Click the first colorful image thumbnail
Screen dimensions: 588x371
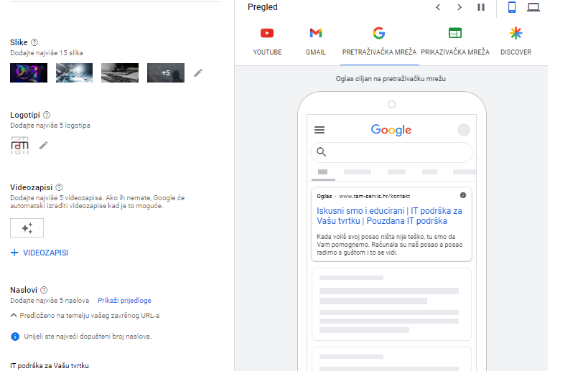pyautogui.click(x=29, y=72)
